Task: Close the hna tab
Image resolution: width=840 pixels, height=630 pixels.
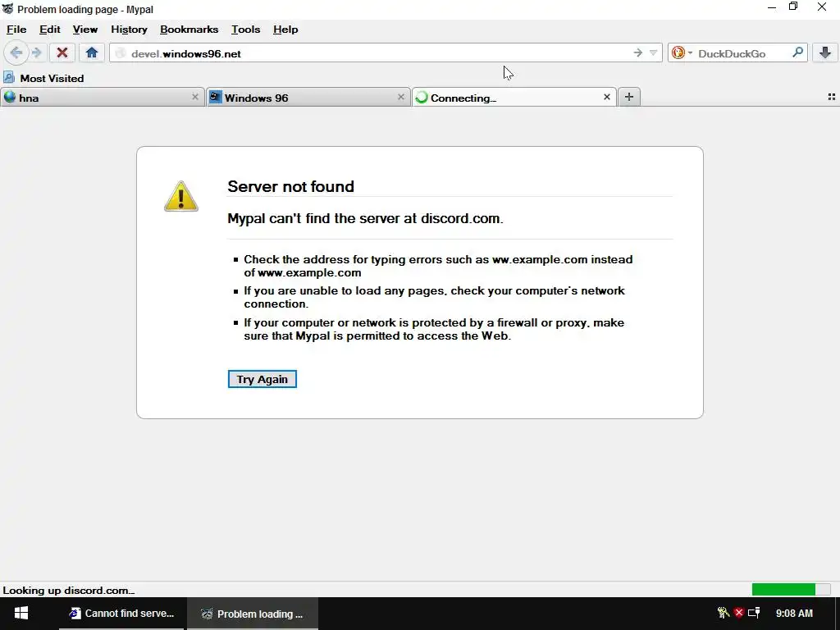Action: [x=195, y=97]
